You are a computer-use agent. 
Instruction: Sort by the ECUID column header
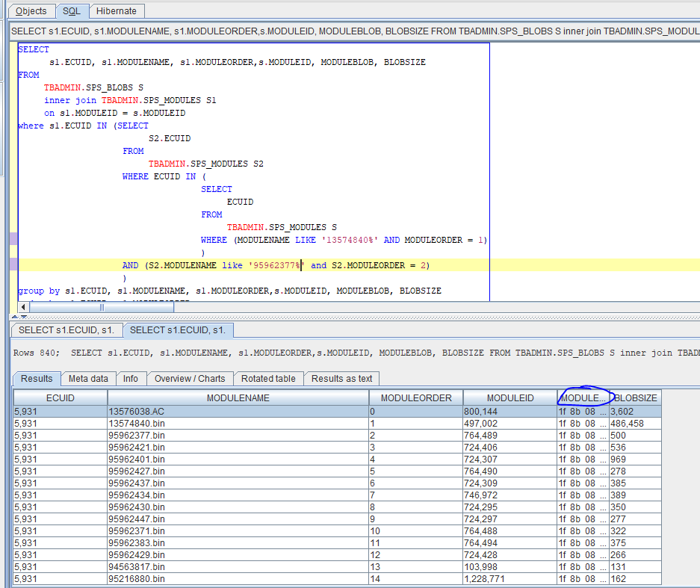coord(61,397)
